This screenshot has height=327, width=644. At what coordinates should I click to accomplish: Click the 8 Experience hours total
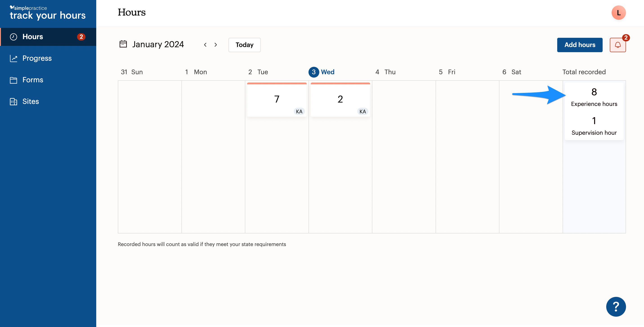[x=594, y=97]
